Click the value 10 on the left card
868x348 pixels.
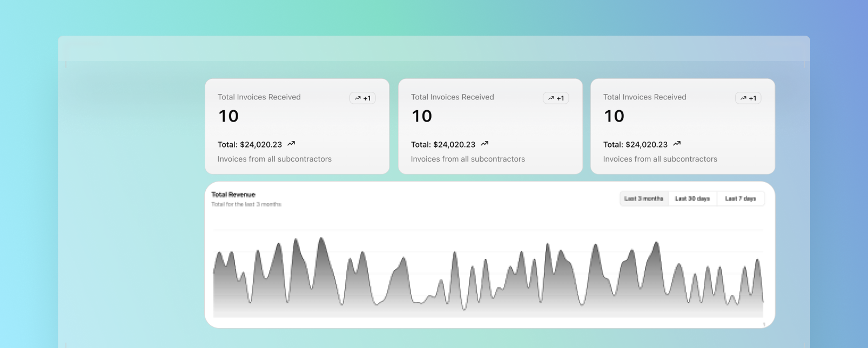coord(228,116)
